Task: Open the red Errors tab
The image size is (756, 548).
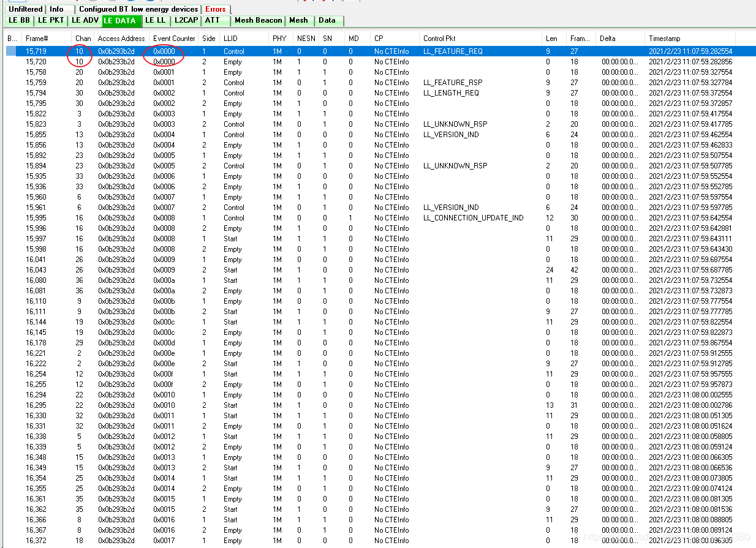Action: pos(216,9)
